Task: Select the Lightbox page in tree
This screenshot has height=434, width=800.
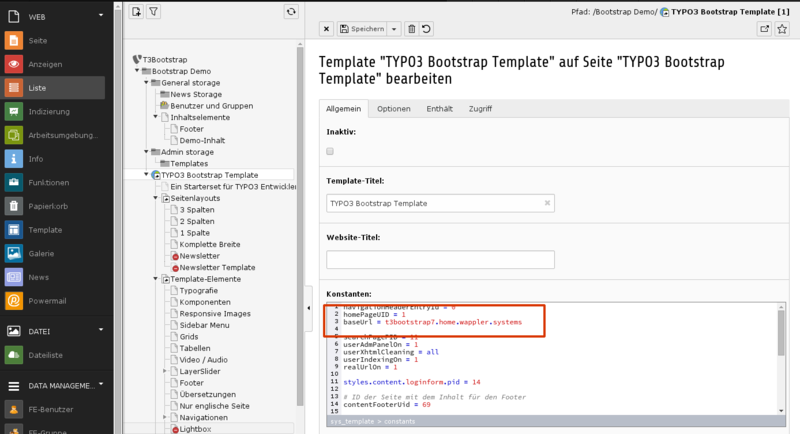Action: click(195, 429)
